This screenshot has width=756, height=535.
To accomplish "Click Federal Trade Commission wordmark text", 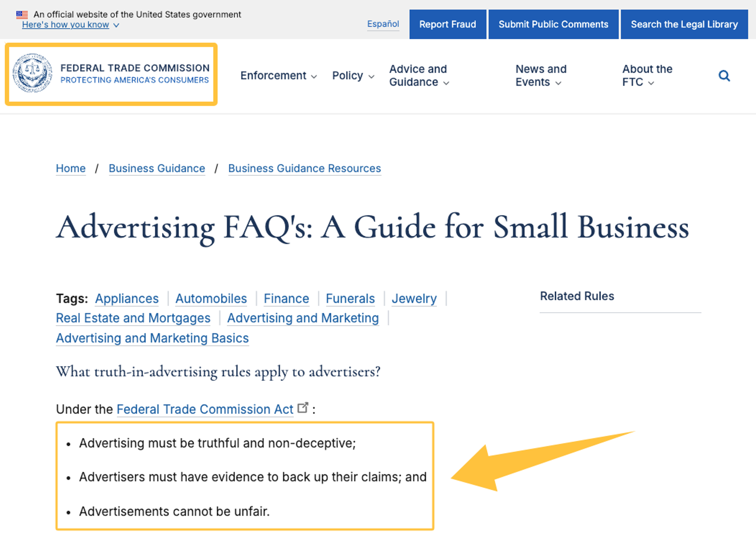I will (x=135, y=68).
